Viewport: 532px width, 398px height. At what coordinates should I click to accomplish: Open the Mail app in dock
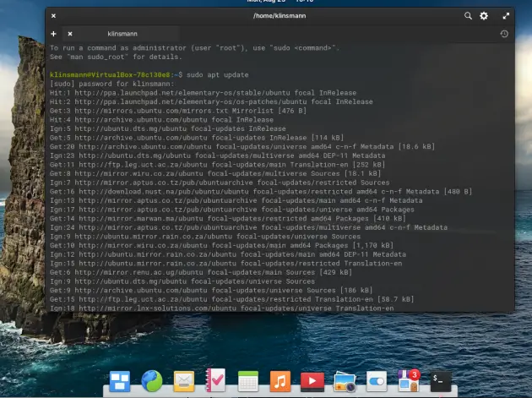pos(184,381)
